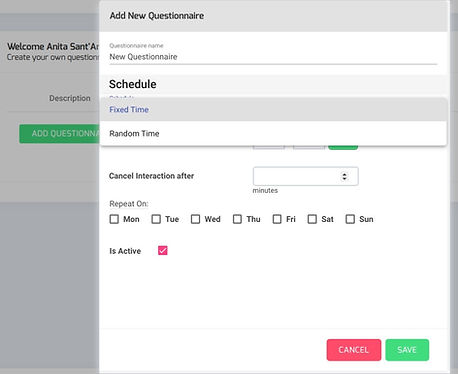Choose Random Time from schedule list
This screenshot has height=374, width=458.
click(273, 133)
